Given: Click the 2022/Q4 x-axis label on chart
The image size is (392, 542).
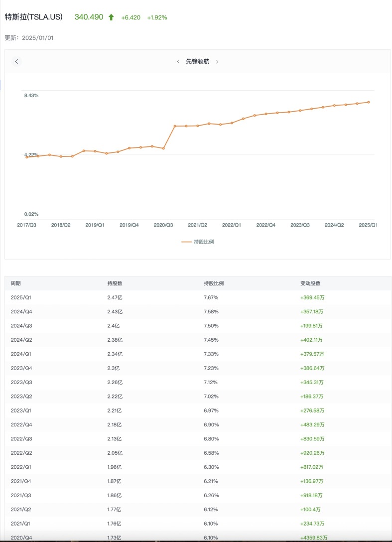Looking at the screenshot, I should pos(266,225).
